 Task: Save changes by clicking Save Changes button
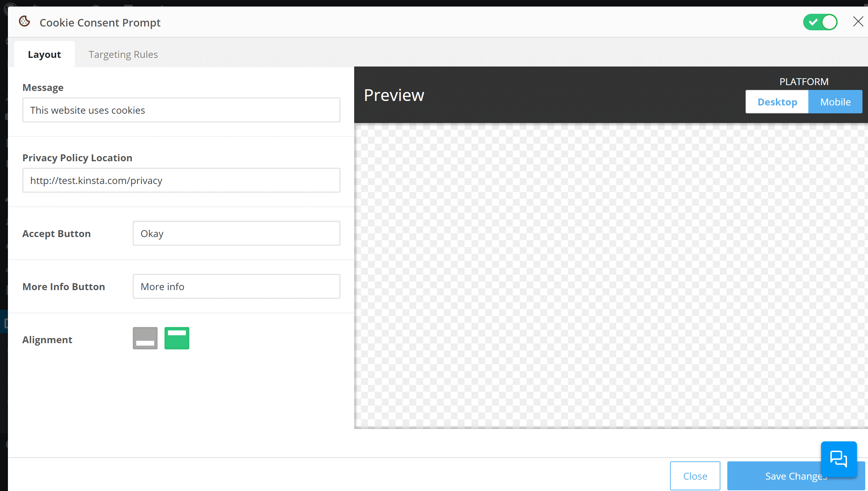click(797, 475)
